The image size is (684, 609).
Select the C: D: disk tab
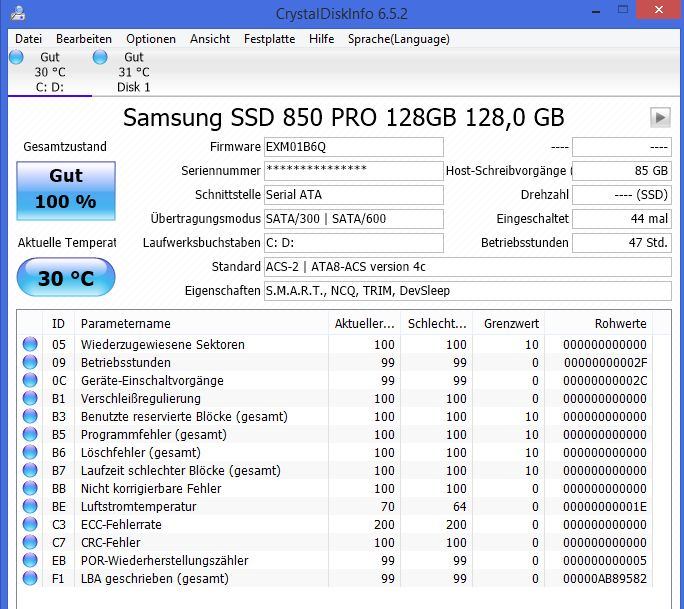click(x=50, y=72)
